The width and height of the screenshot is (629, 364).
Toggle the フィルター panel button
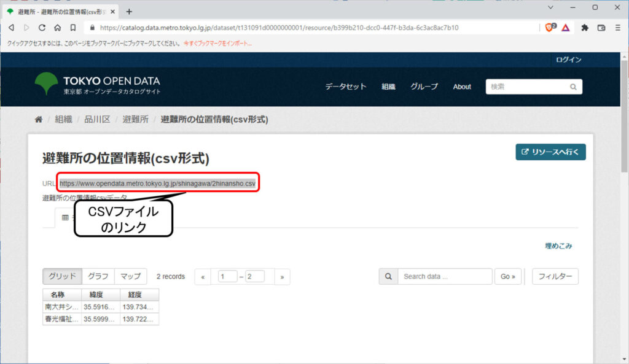click(x=555, y=276)
